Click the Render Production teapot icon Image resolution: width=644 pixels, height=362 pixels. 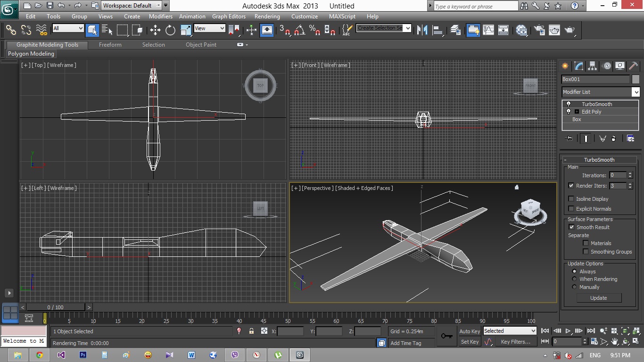[x=570, y=30]
